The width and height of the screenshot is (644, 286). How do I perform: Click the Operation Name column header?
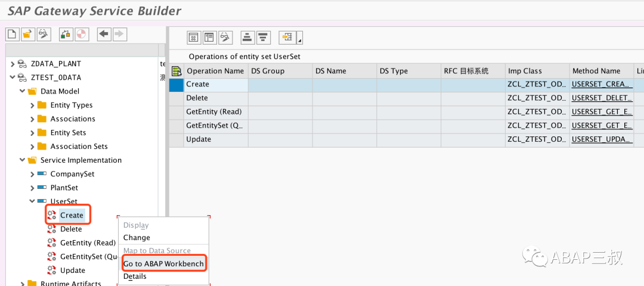click(216, 71)
